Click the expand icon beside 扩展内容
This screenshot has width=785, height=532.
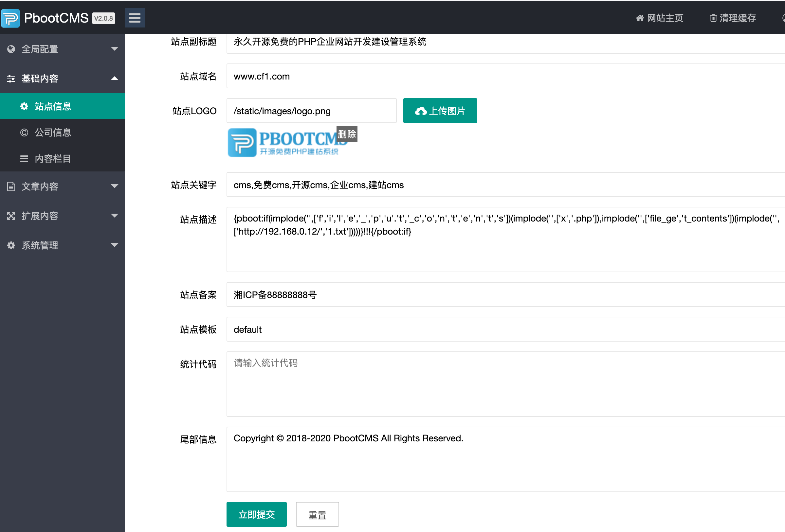(11, 216)
